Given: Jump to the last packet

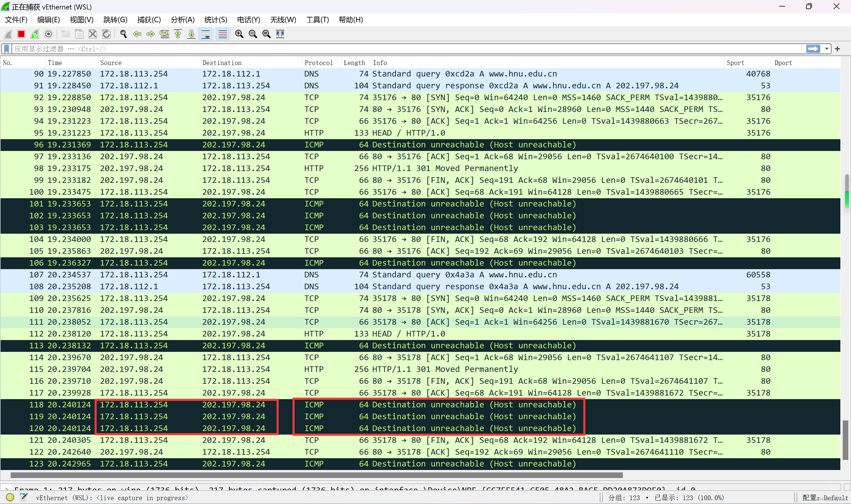Looking at the screenshot, I should coord(191,34).
